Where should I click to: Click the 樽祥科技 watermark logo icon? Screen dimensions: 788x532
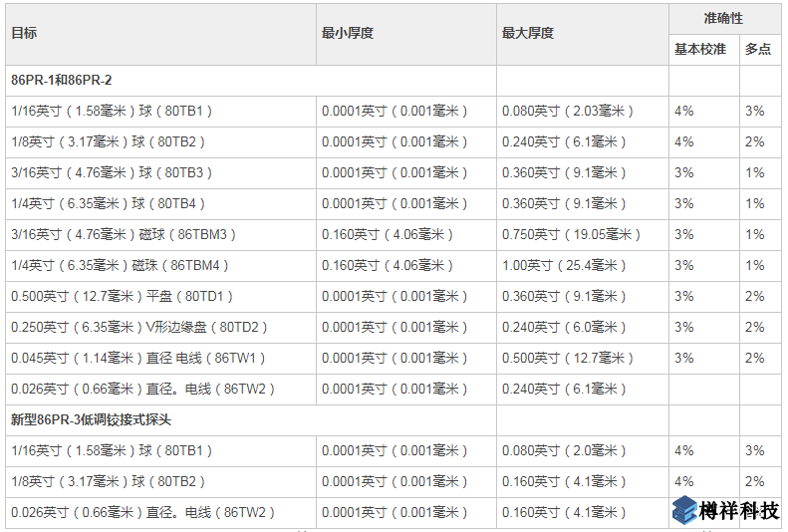coord(683,510)
